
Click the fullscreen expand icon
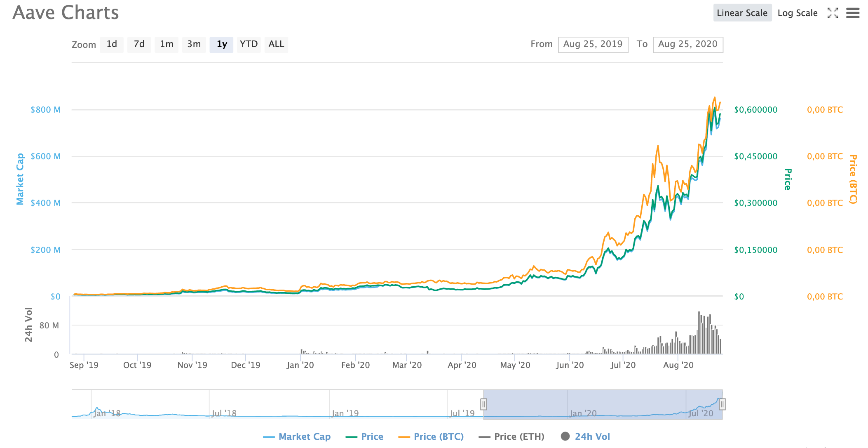point(833,13)
